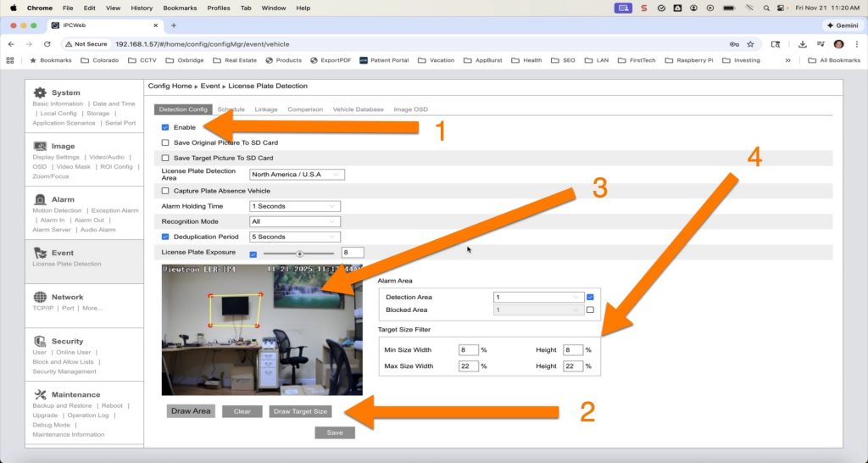The height and width of the screenshot is (463, 868).
Task: Open the Linkage tab
Action: [x=265, y=109]
